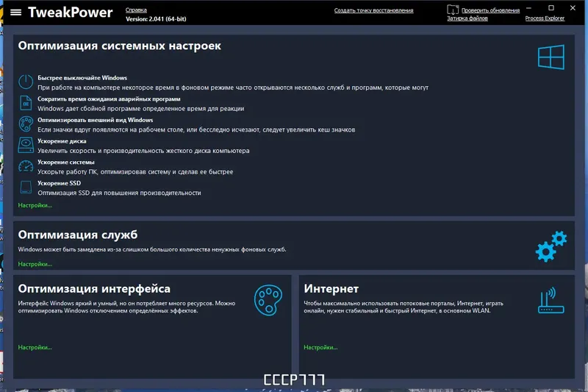Image resolution: width=588 pixels, height=392 pixels.
Task: Click description about увеличить кеш значков
Action: click(196, 129)
